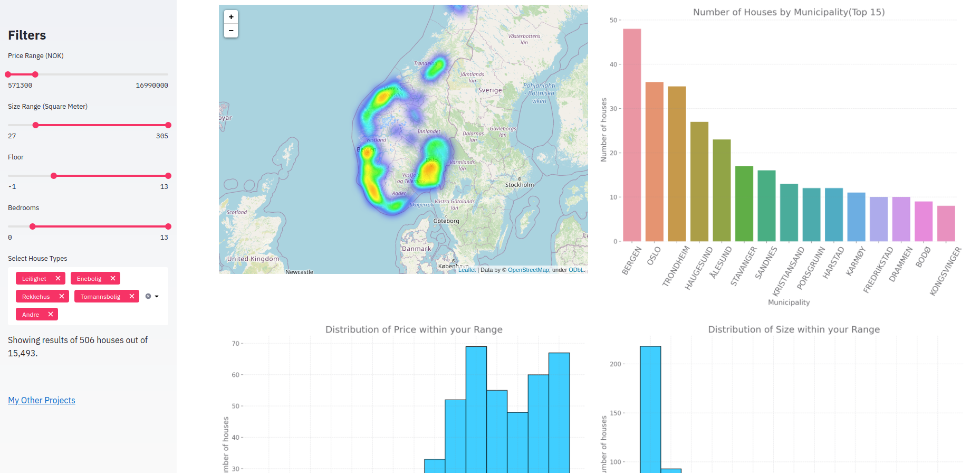Open My Other Projects link
The height and width of the screenshot is (473, 980).
coord(42,400)
